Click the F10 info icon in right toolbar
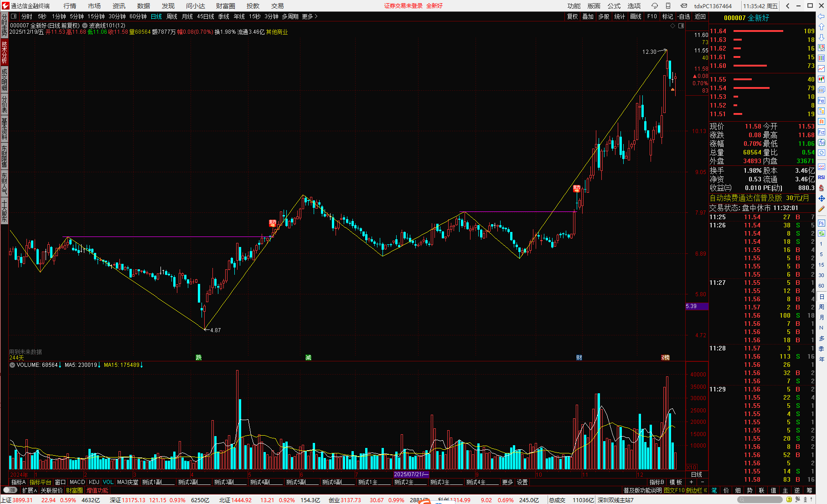Viewport: 827px width, 504px height. pos(822,100)
